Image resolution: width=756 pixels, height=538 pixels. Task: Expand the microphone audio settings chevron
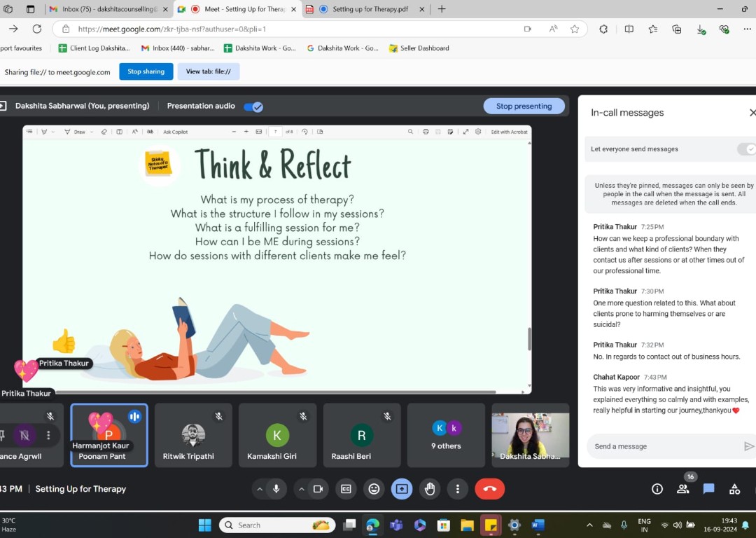pyautogui.click(x=260, y=489)
